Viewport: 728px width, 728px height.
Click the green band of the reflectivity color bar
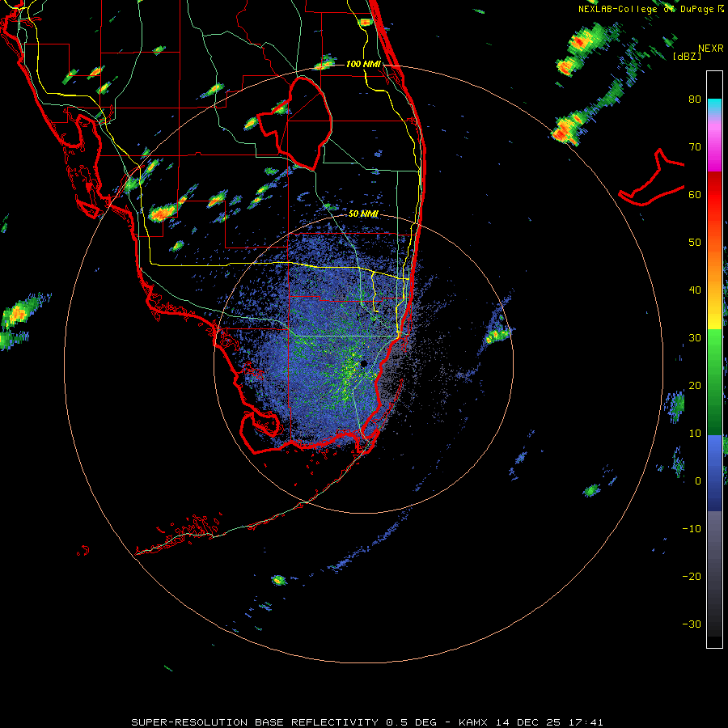[714, 382]
